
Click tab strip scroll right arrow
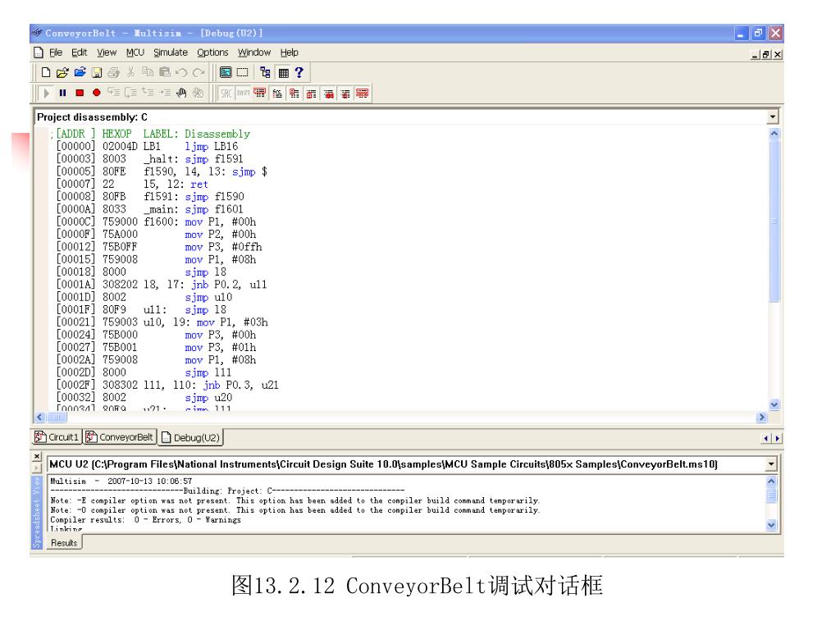tap(778, 438)
